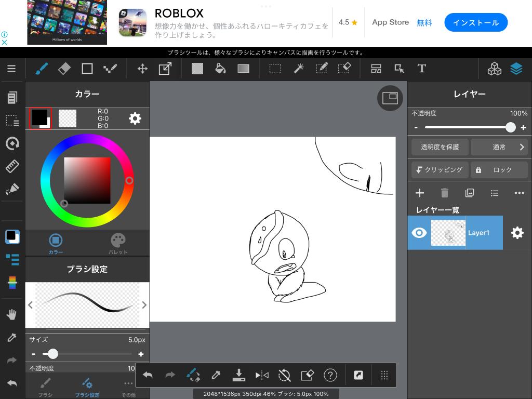Choose the Magic Wand selection tool

point(299,69)
